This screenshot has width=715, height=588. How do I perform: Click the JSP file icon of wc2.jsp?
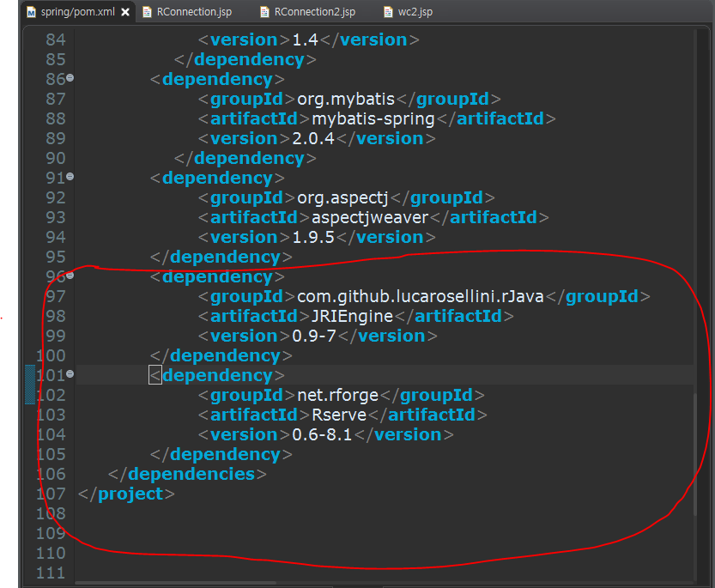pos(388,12)
